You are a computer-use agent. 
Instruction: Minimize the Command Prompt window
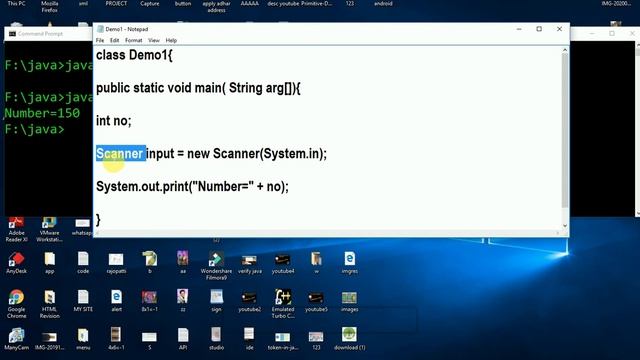592,33
